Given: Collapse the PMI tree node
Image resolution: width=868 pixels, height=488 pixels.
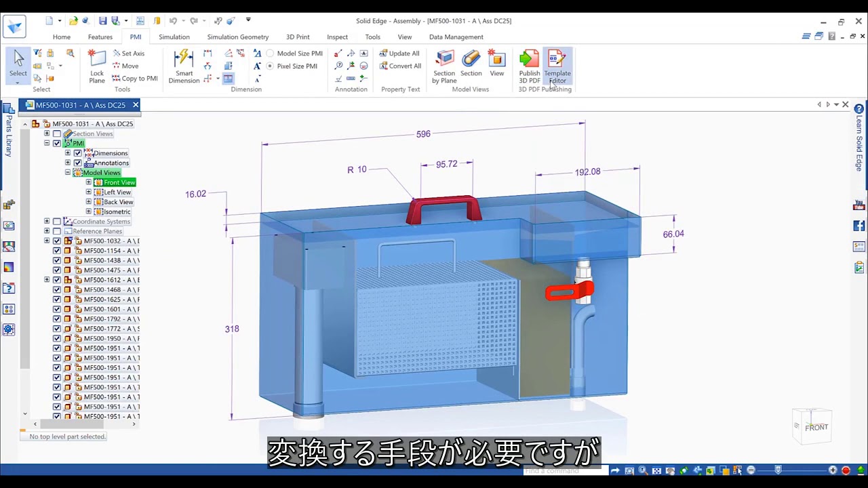Looking at the screenshot, I should (47, 143).
